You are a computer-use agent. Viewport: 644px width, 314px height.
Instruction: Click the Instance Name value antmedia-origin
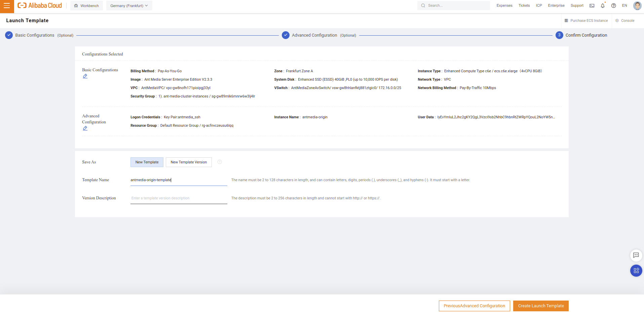[315, 117]
